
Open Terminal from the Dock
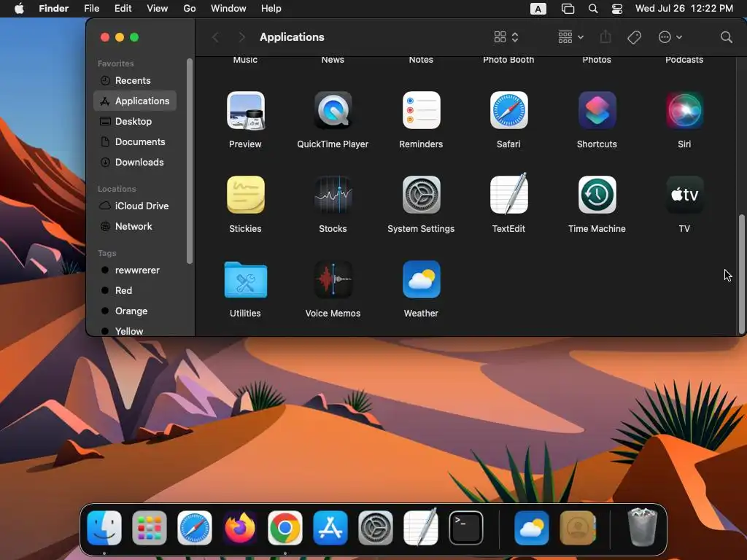(466, 528)
